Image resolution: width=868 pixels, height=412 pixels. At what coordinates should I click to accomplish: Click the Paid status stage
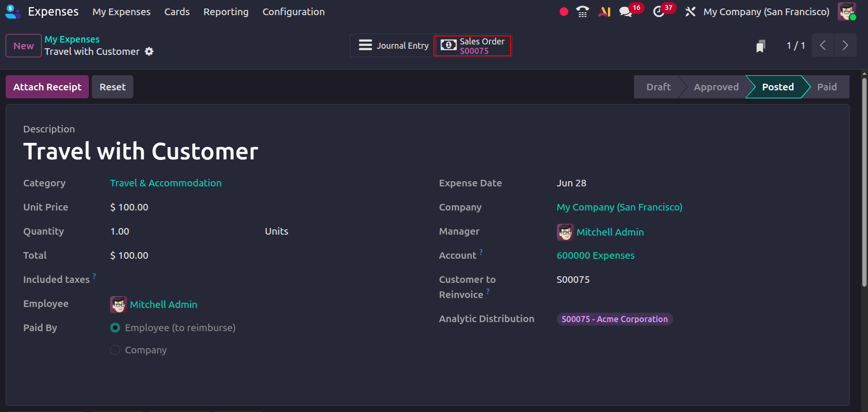tap(827, 87)
